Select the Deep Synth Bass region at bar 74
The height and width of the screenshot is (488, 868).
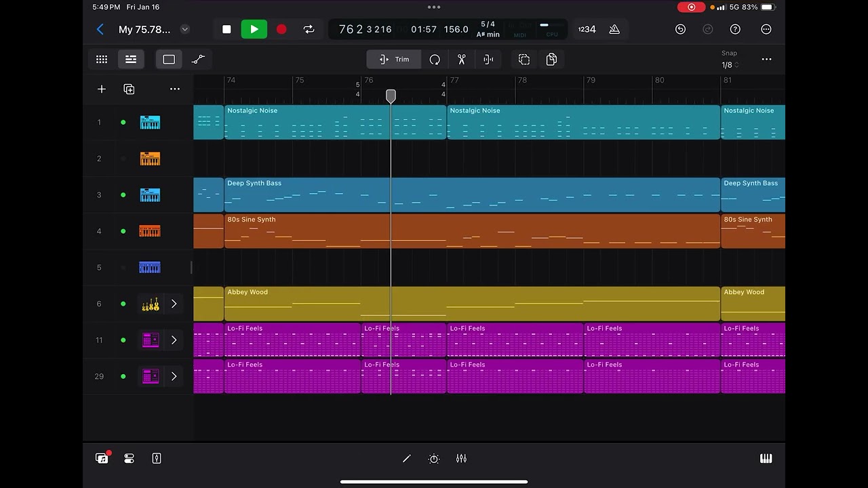click(x=472, y=195)
